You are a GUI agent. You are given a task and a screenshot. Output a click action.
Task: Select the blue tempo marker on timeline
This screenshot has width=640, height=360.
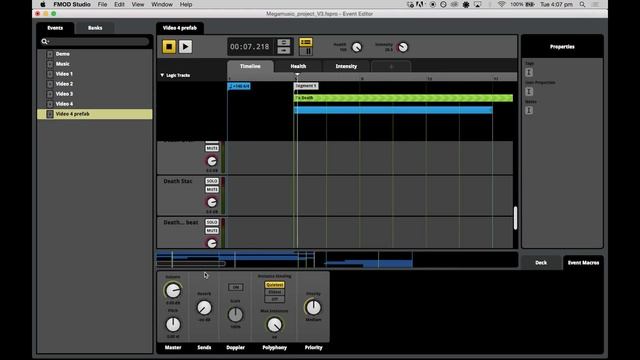pyautogui.click(x=239, y=86)
